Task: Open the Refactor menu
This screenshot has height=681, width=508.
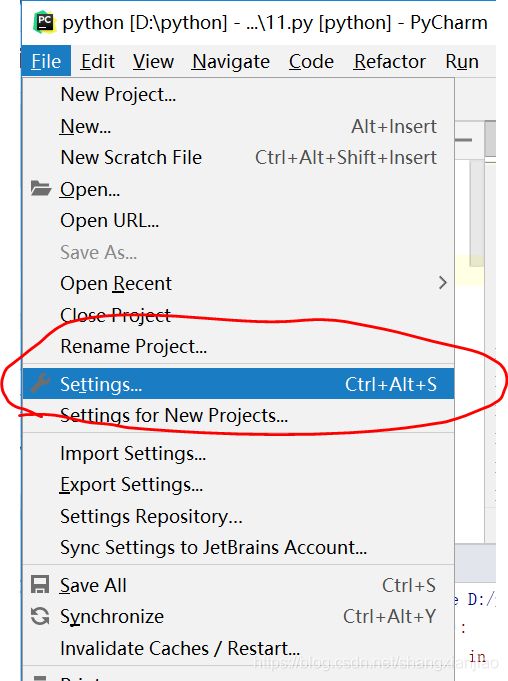Action: click(389, 61)
